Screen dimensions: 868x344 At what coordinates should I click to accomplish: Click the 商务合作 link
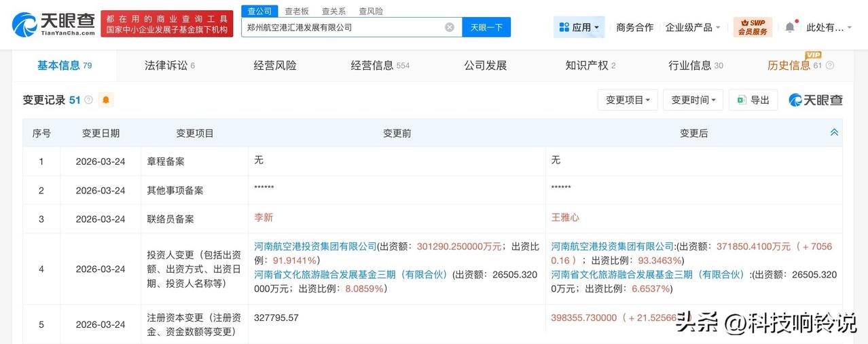tap(634, 27)
